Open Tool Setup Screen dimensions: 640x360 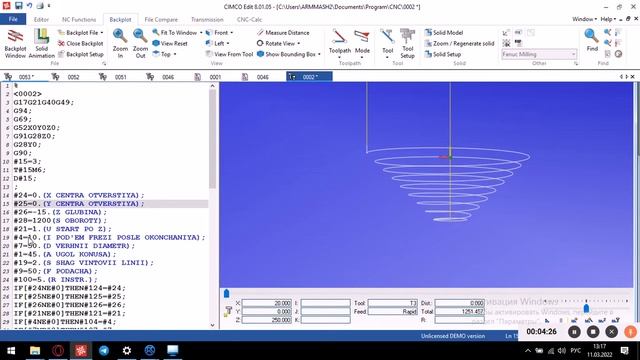[407, 43]
